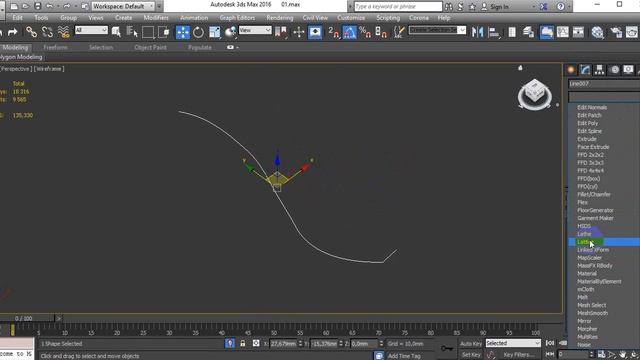Toggle the Keyboard Shortcut Override icon
640x360 pixels.
pos(315,32)
